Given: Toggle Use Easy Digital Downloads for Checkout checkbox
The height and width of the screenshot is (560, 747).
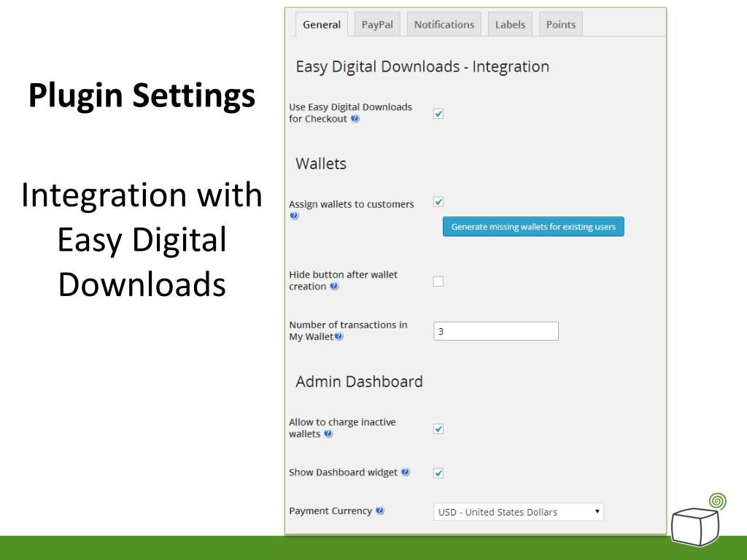Looking at the screenshot, I should point(438,114).
